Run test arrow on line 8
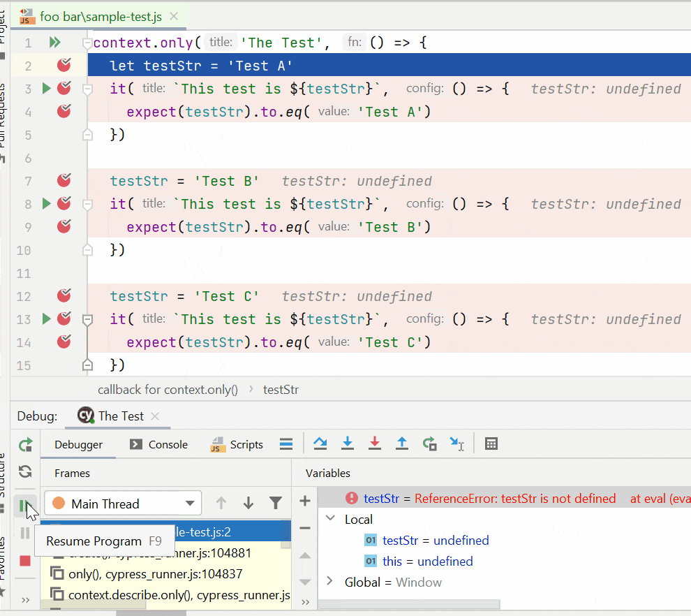The width and height of the screenshot is (691, 616). point(46,203)
